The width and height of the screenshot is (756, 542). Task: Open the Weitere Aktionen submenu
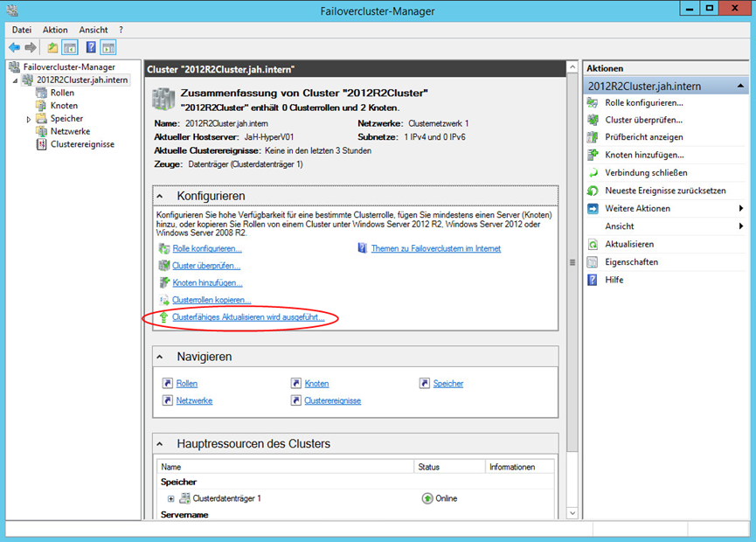tap(740, 209)
